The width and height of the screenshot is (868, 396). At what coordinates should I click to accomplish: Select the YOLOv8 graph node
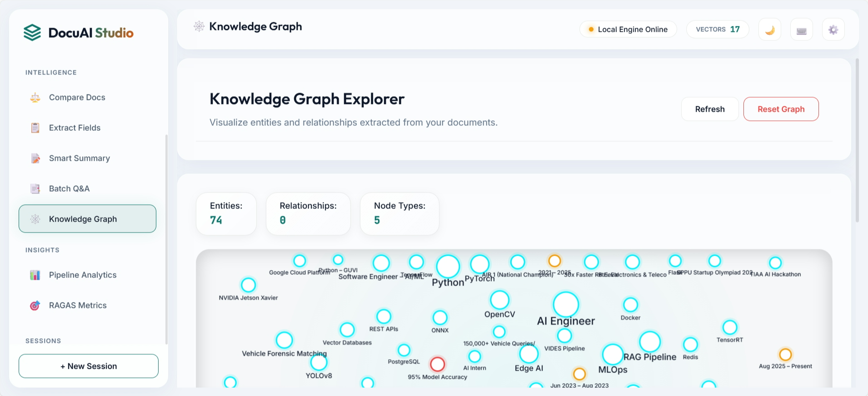[319, 362]
